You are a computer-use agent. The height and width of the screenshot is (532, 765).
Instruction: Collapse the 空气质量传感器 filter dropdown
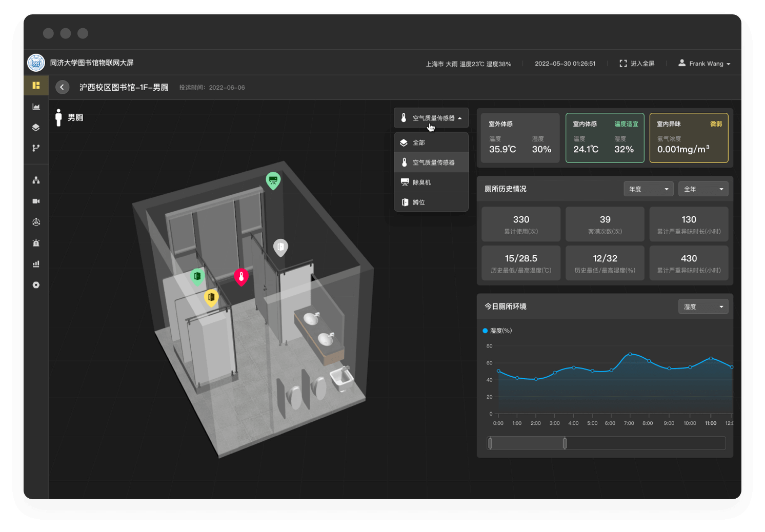point(431,118)
